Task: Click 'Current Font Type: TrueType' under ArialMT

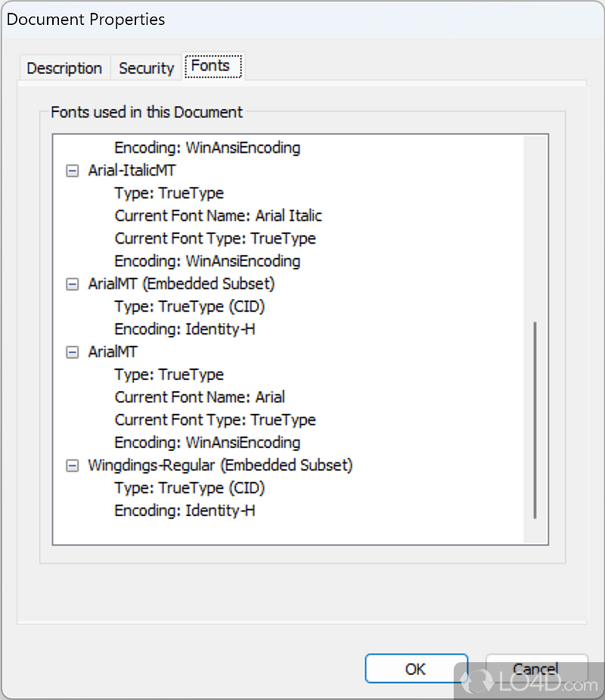Action: click(x=215, y=420)
